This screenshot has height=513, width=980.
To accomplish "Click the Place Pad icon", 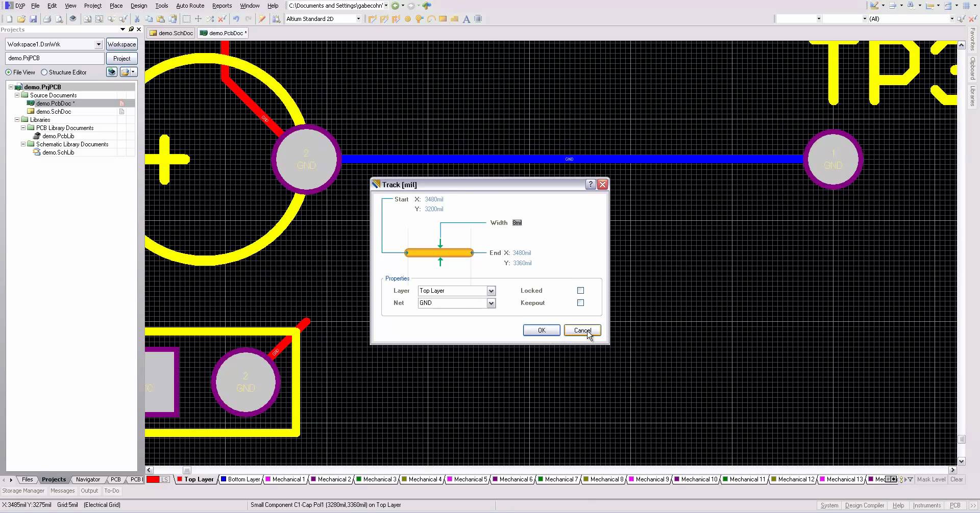I will (408, 19).
